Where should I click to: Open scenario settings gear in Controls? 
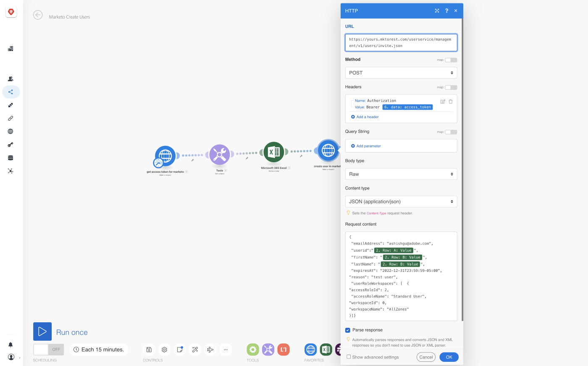click(164, 350)
